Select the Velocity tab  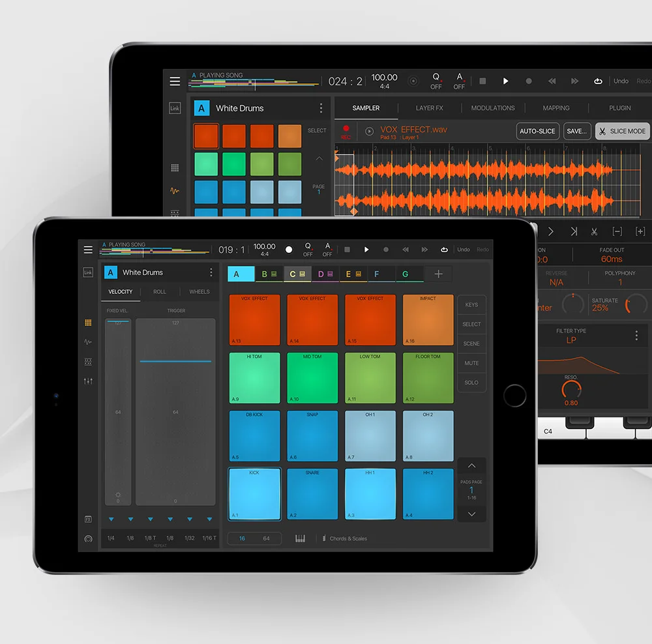tap(120, 292)
